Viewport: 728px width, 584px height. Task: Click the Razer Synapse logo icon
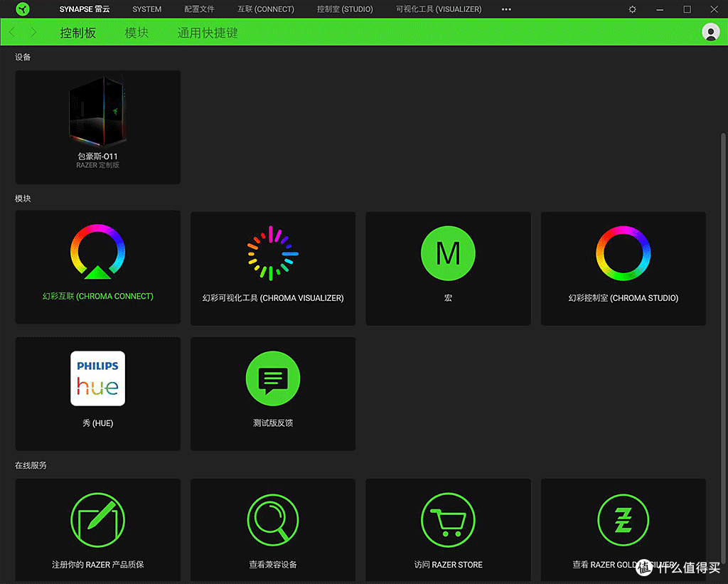point(22,9)
